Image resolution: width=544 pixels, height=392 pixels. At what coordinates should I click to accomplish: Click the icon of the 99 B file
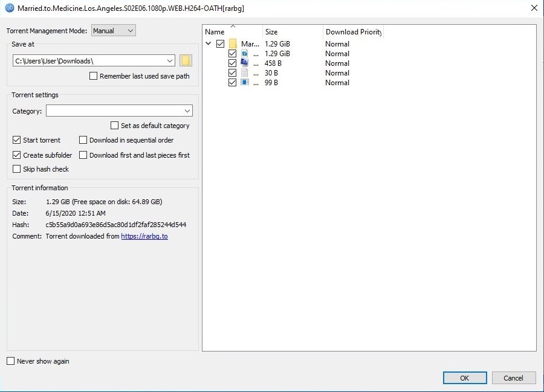pos(245,83)
